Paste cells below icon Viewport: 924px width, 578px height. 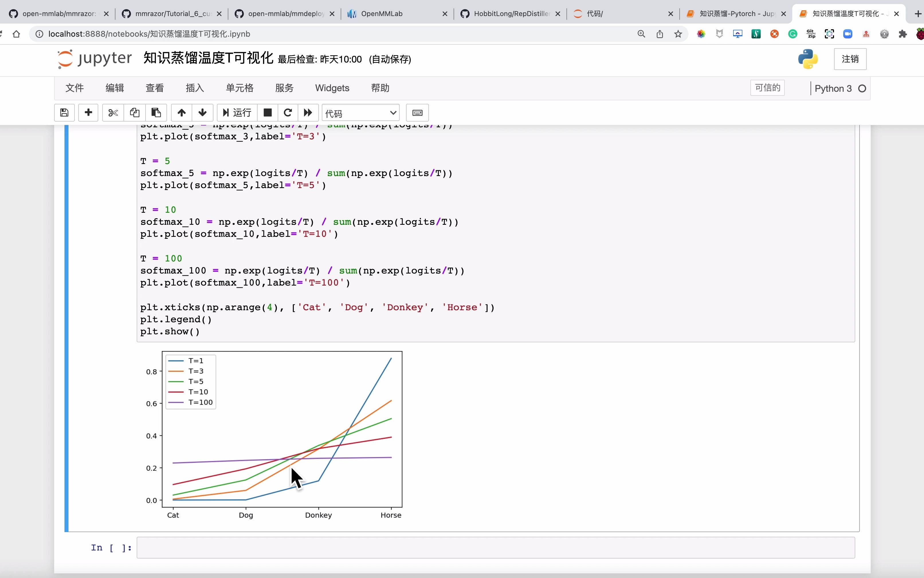click(156, 113)
